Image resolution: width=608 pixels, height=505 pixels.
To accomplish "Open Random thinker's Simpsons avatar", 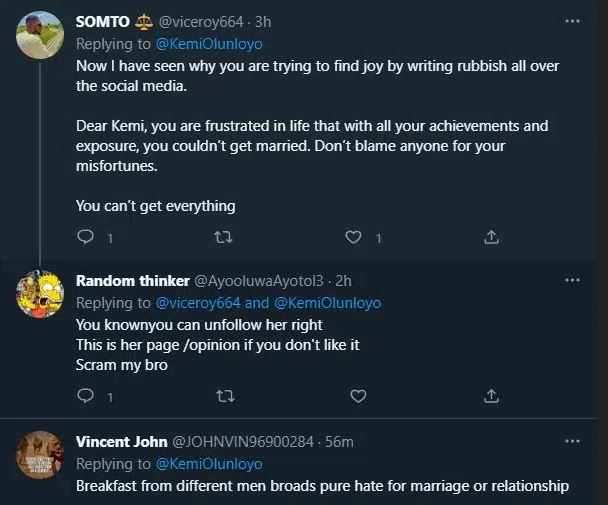I will 39,292.
